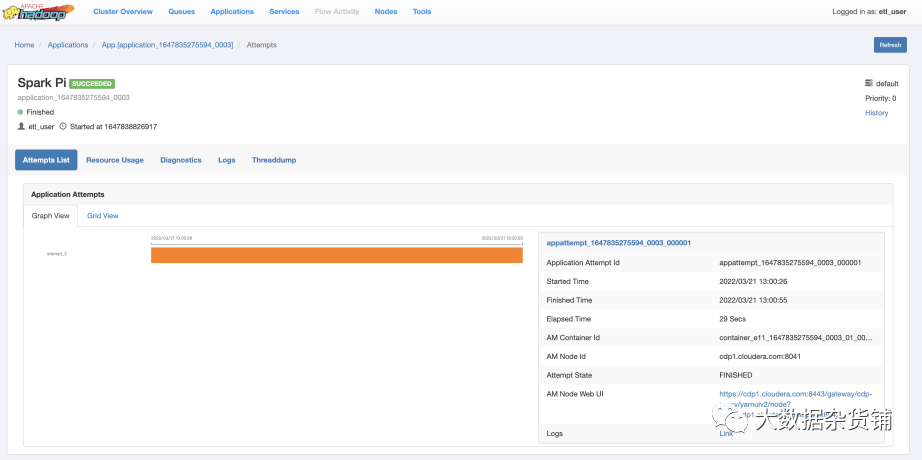Switch to the Logs tab
The image size is (922, 460).
(x=226, y=160)
